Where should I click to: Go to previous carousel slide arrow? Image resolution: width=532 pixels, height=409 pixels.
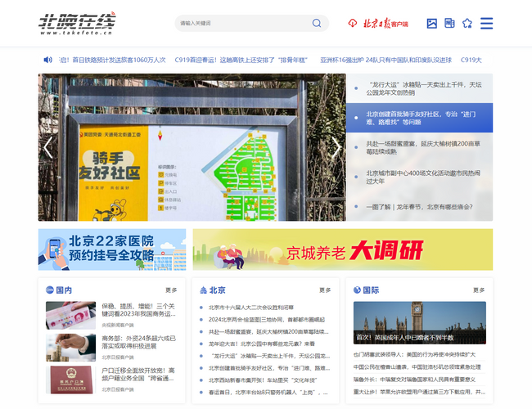click(48, 147)
